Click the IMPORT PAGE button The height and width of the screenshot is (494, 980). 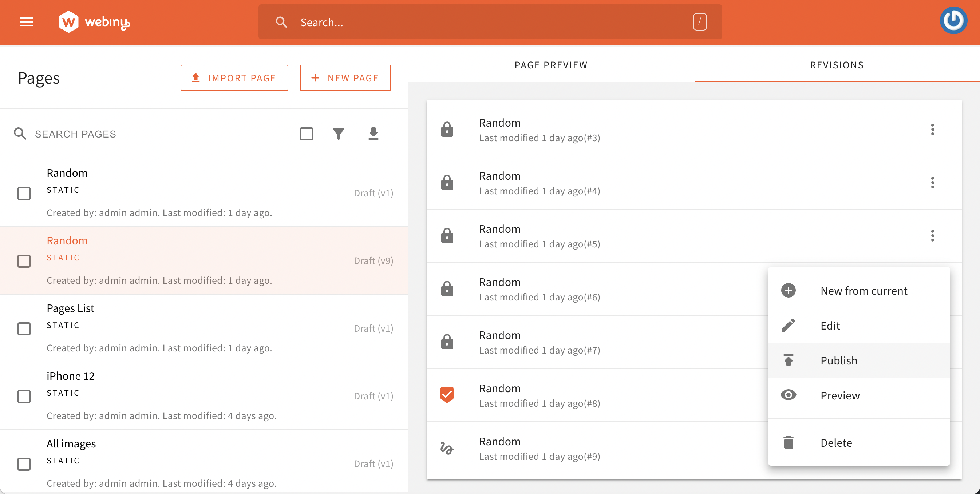pyautogui.click(x=234, y=77)
